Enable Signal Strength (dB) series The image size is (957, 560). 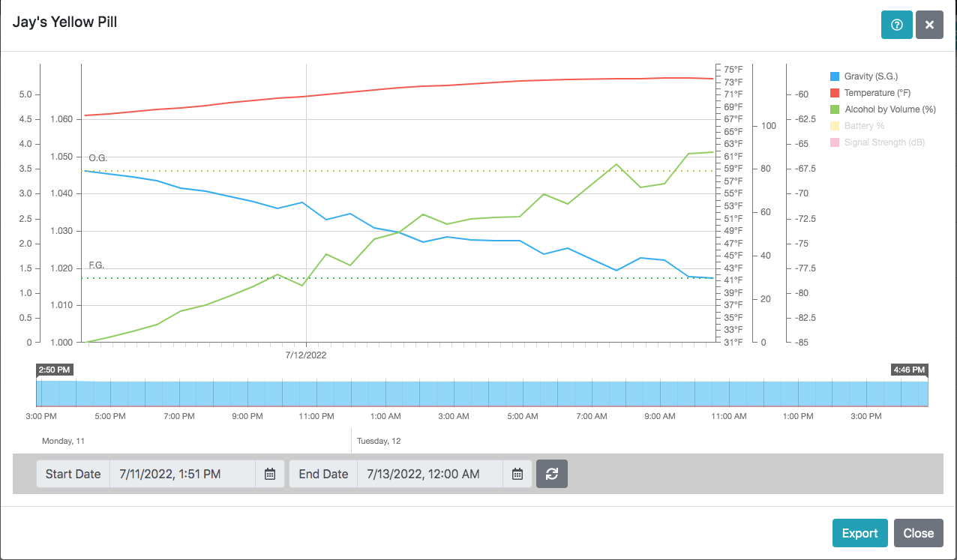point(884,142)
